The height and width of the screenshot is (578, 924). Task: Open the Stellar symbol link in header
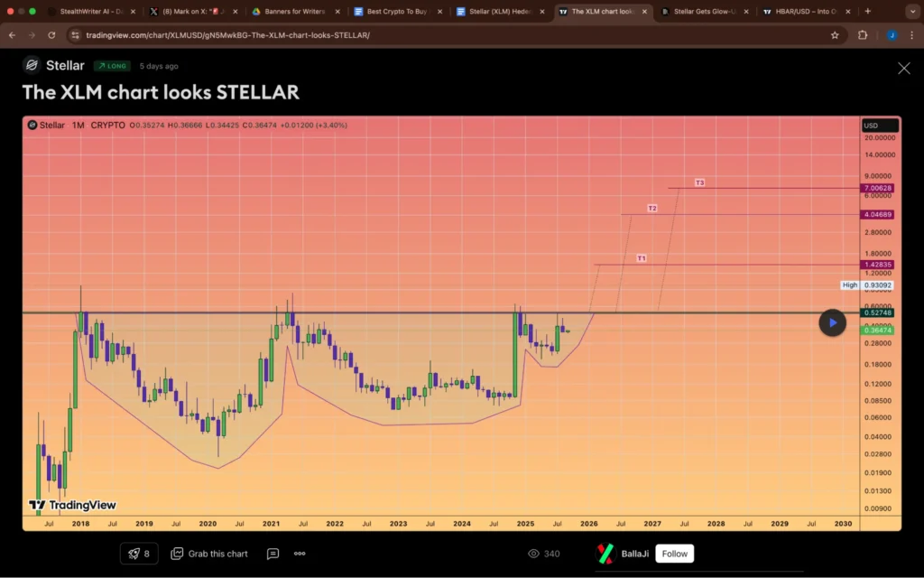tap(65, 65)
